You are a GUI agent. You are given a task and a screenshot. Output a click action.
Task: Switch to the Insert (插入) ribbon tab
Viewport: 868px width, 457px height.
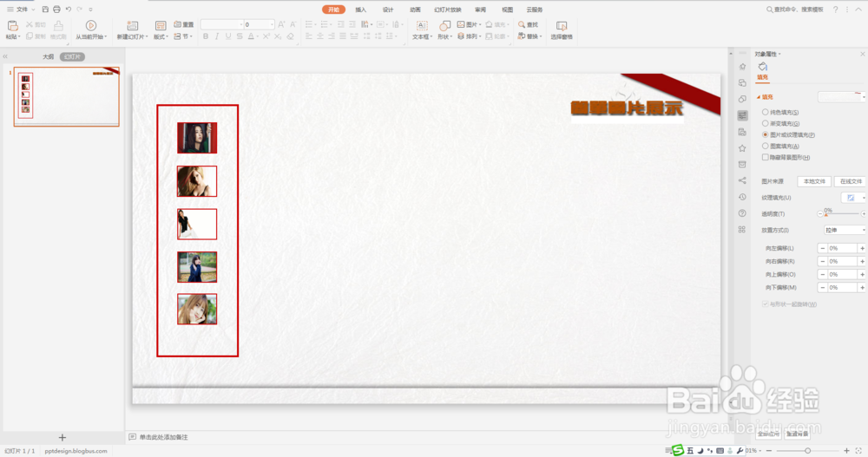(x=360, y=10)
